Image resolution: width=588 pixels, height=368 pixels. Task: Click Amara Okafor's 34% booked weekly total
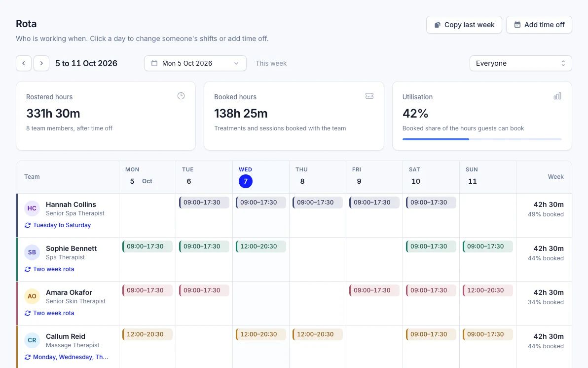[546, 302]
